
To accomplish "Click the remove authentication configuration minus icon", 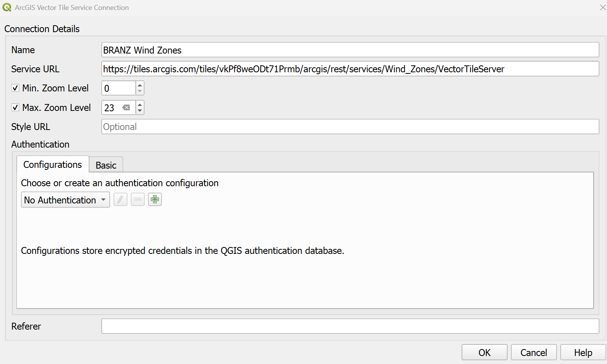I will click(x=138, y=200).
